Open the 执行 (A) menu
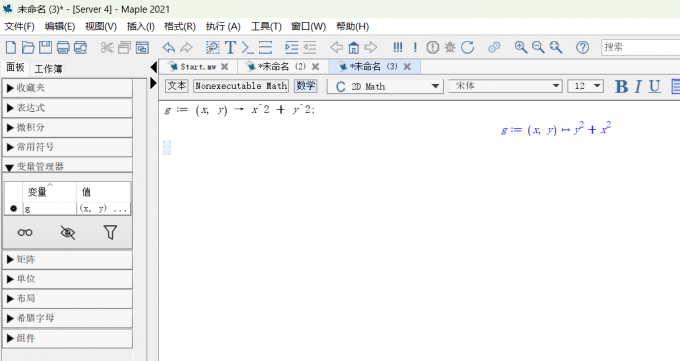680x361 pixels. [x=223, y=26]
